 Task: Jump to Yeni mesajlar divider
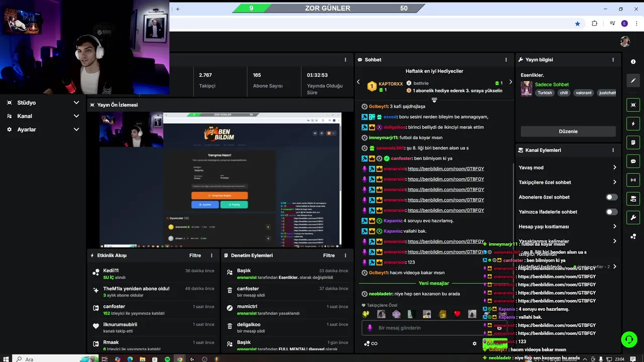(x=434, y=283)
